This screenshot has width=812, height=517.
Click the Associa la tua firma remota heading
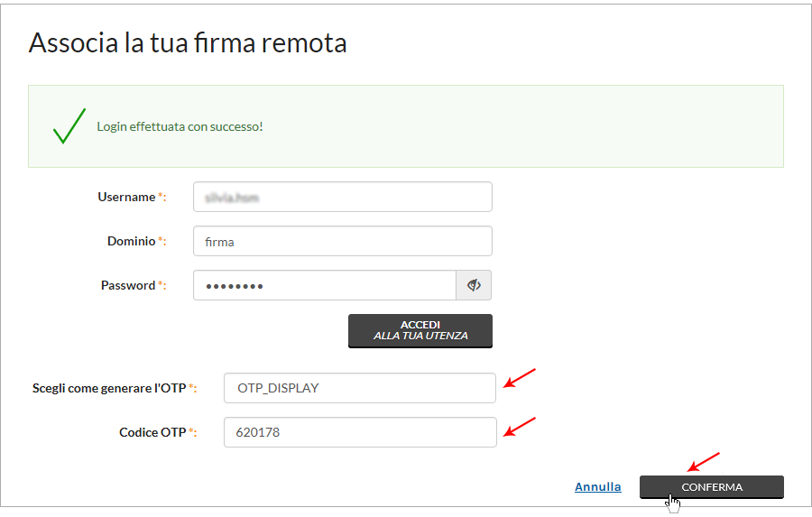[x=188, y=42]
